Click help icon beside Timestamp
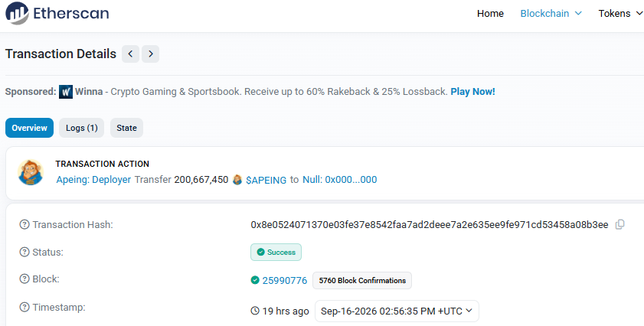This screenshot has height=326, width=644. tap(25, 307)
